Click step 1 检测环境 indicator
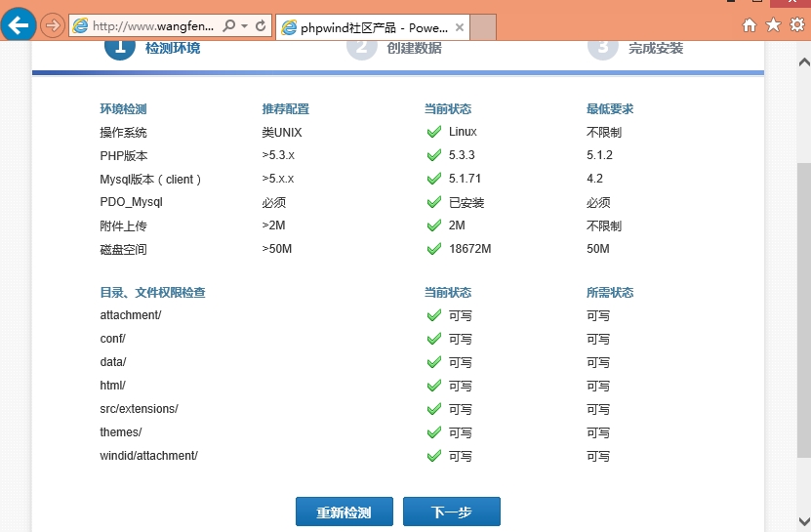The height and width of the screenshot is (532, 811). [x=152, y=48]
